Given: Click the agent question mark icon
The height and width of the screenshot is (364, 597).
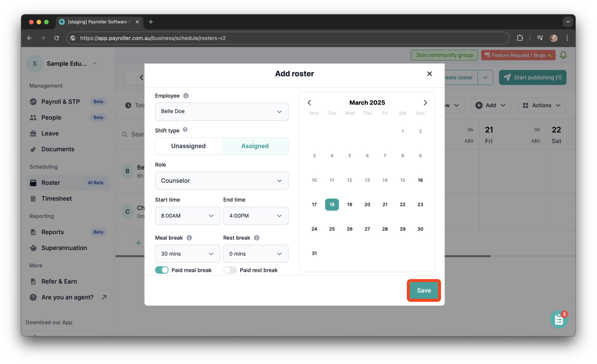Looking at the screenshot, I should (33, 297).
